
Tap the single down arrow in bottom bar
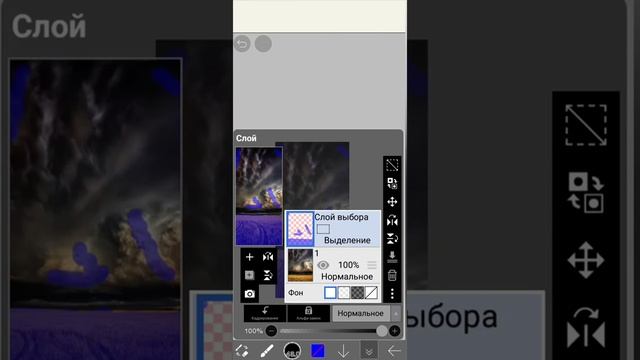[343, 351]
